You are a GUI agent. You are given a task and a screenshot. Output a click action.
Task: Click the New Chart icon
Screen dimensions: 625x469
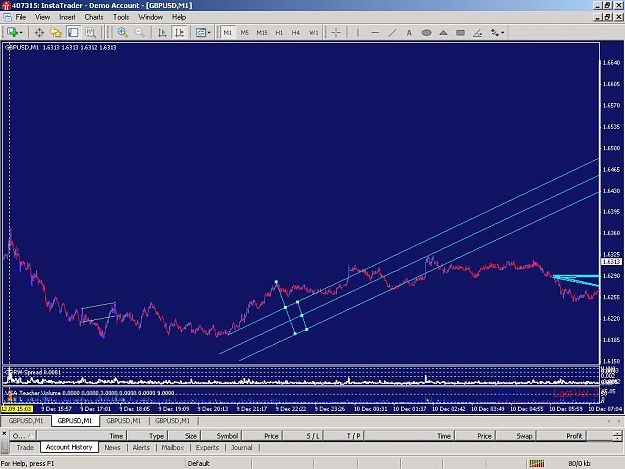pyautogui.click(x=12, y=32)
